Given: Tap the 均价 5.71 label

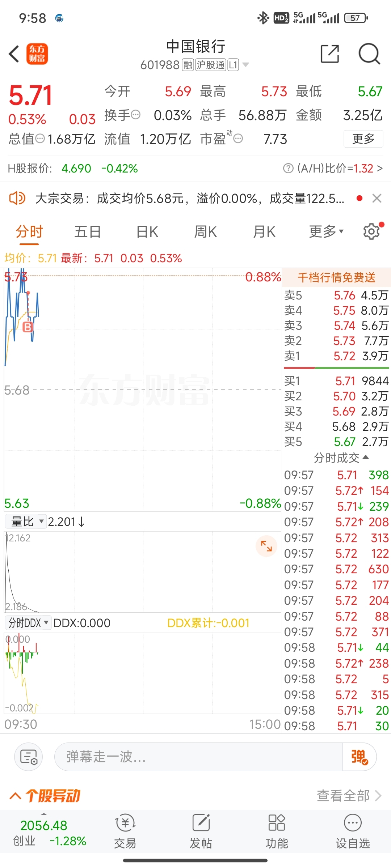Looking at the screenshot, I should tap(31, 258).
